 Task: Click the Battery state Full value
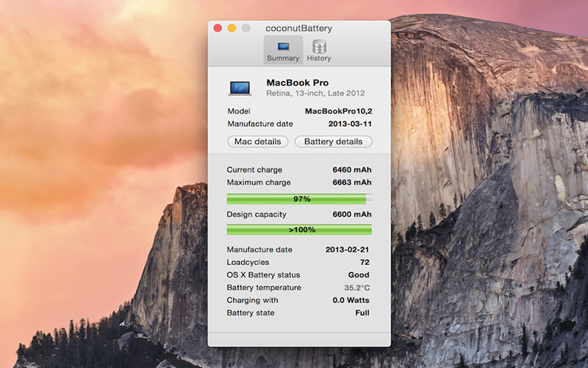pyautogui.click(x=362, y=313)
